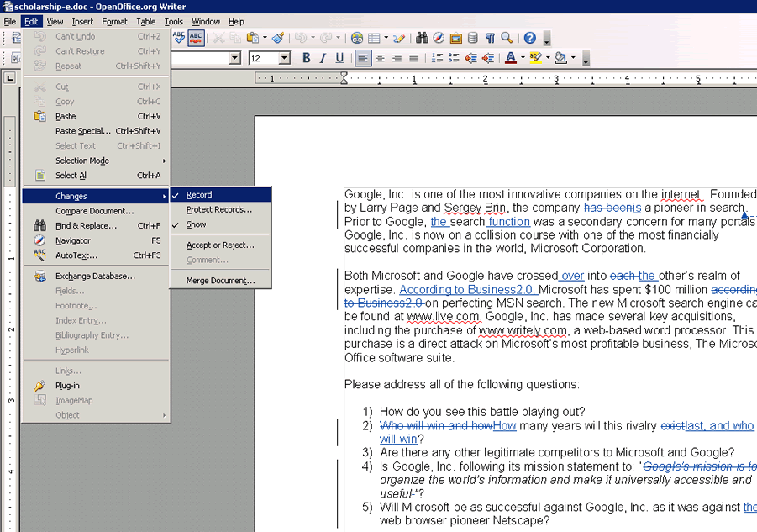Click the blue Help question mark icon
The height and width of the screenshot is (532, 757).
point(529,38)
